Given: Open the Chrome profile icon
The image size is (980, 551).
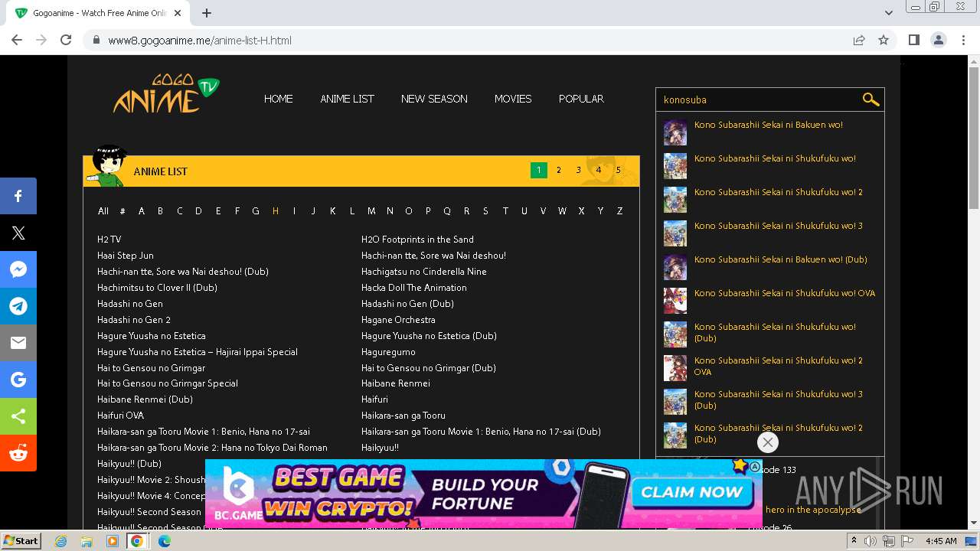Looking at the screenshot, I should tap(938, 40).
